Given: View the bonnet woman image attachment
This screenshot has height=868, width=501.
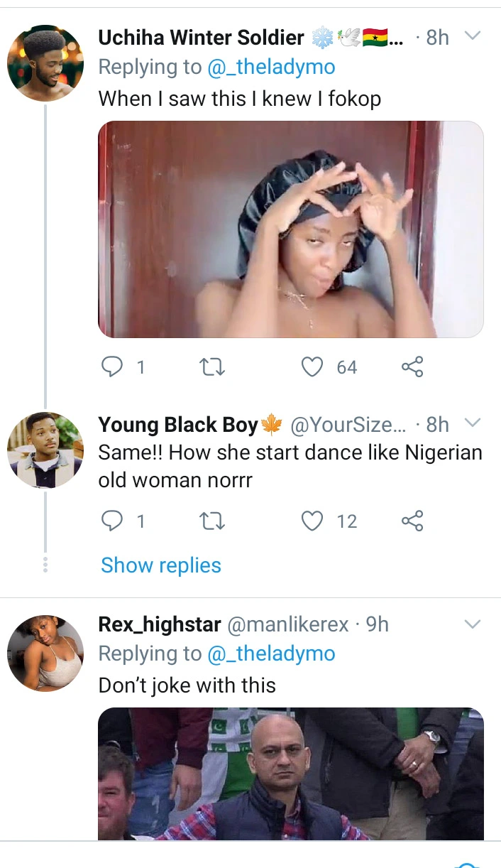Looking at the screenshot, I should [290, 229].
